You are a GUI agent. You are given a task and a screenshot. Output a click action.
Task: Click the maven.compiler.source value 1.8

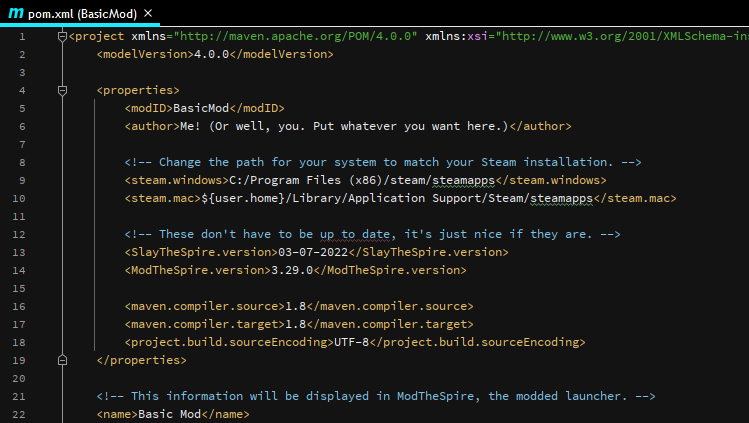295,306
